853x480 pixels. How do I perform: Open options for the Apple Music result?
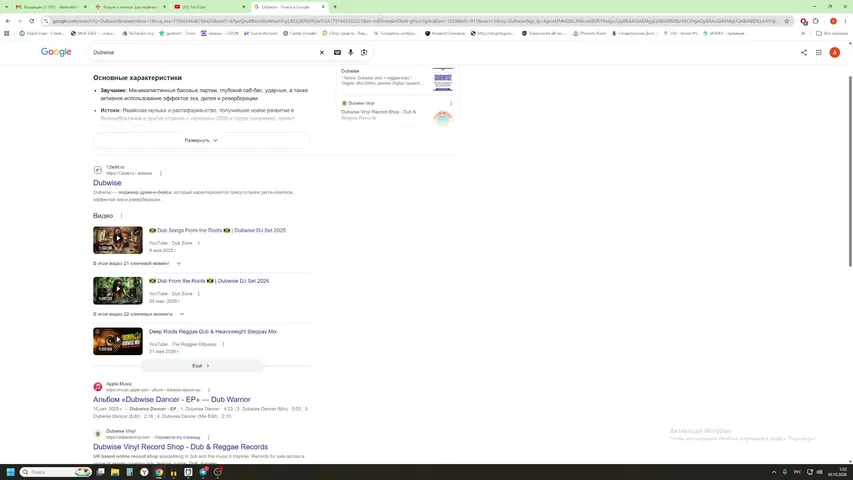tap(209, 390)
